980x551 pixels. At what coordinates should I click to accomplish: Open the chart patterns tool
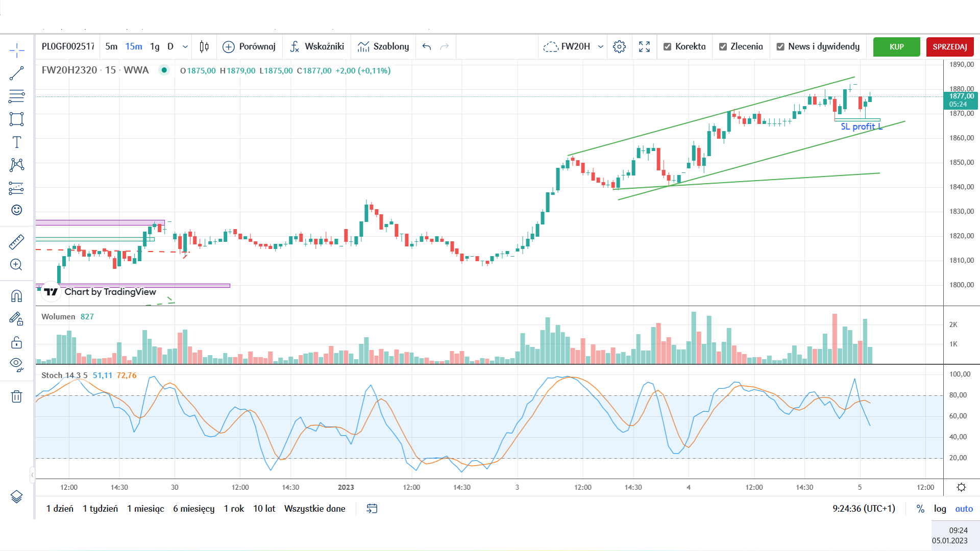tap(16, 164)
